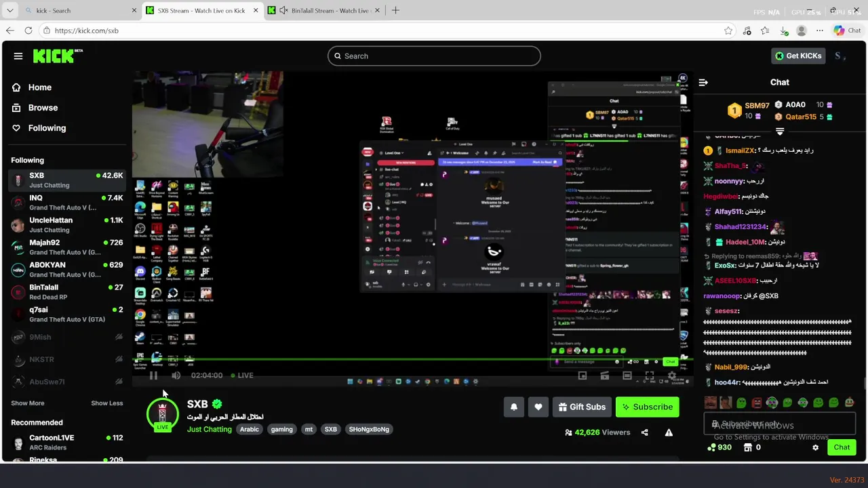
Task: Toggle notifications bell for SXB
Action: coord(514,407)
